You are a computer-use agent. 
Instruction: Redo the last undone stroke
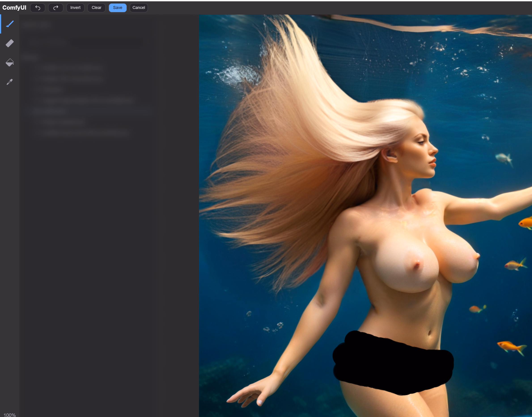[56, 8]
